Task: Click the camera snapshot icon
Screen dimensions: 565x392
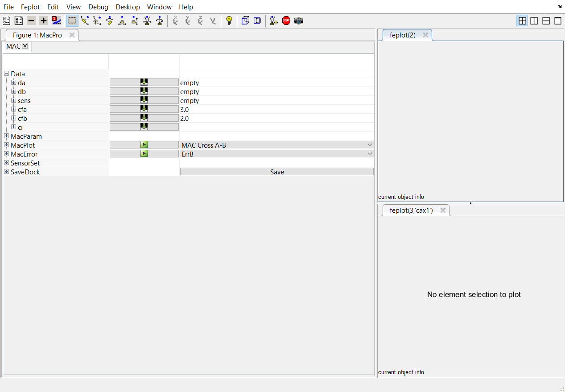Action: (x=299, y=21)
